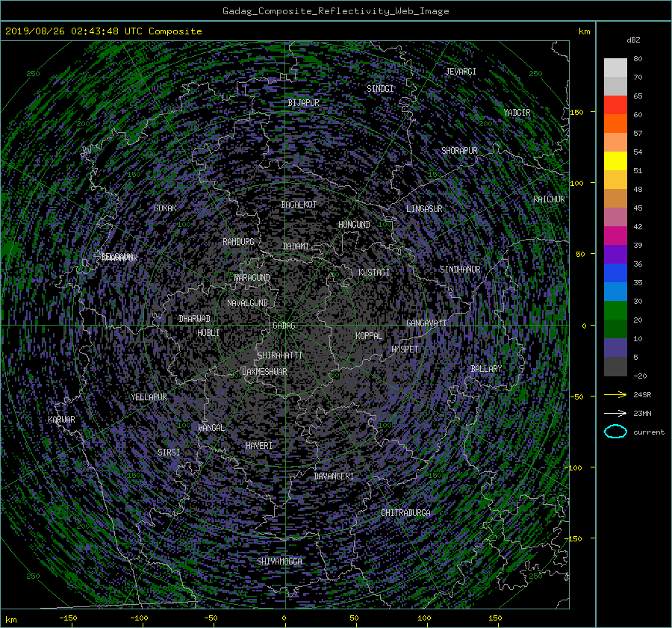Screen dimensions: 672x628
Task: Click the HOSPET city label
Action: pyautogui.click(x=405, y=349)
